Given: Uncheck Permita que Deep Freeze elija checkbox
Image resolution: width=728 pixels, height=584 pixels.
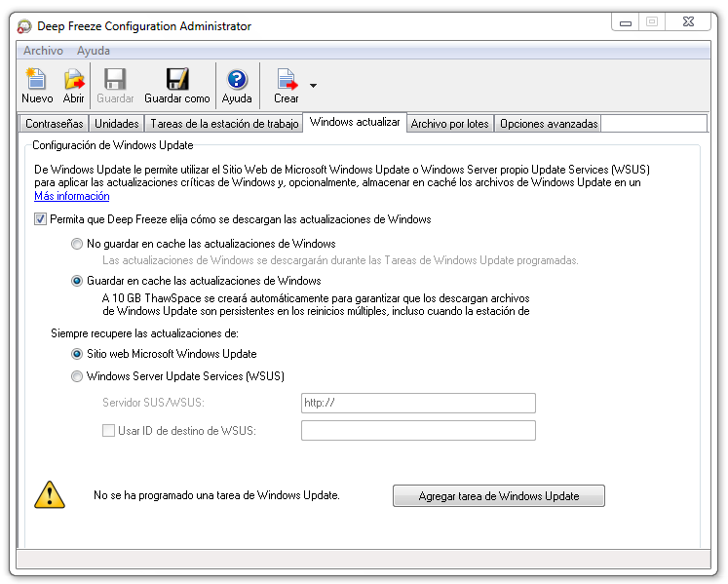Looking at the screenshot, I should coord(40,219).
